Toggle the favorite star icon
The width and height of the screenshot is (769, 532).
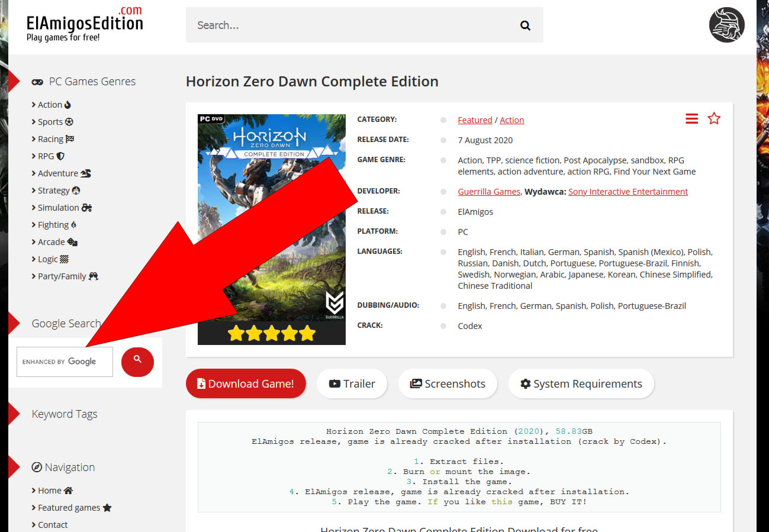(714, 119)
